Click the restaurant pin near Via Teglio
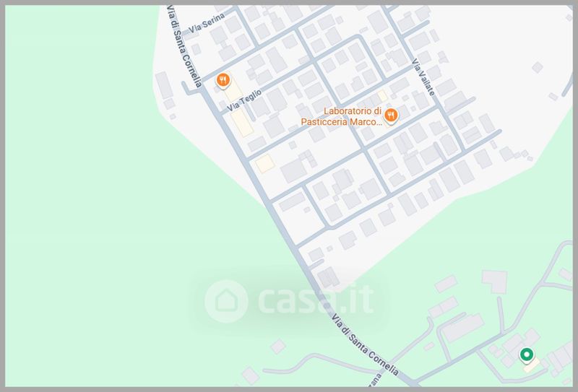Viewport: 578px width, 392px height. pyautogui.click(x=223, y=81)
